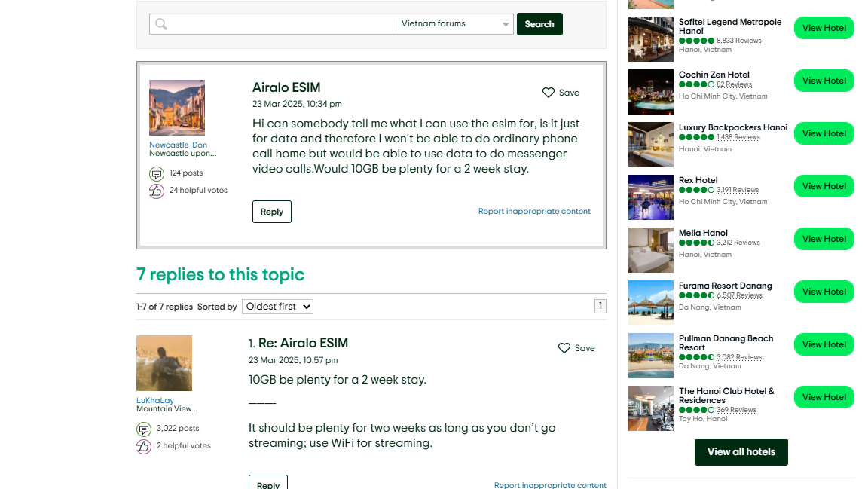Click the View all hotels button
The width and height of the screenshot is (868, 489).
(x=741, y=452)
